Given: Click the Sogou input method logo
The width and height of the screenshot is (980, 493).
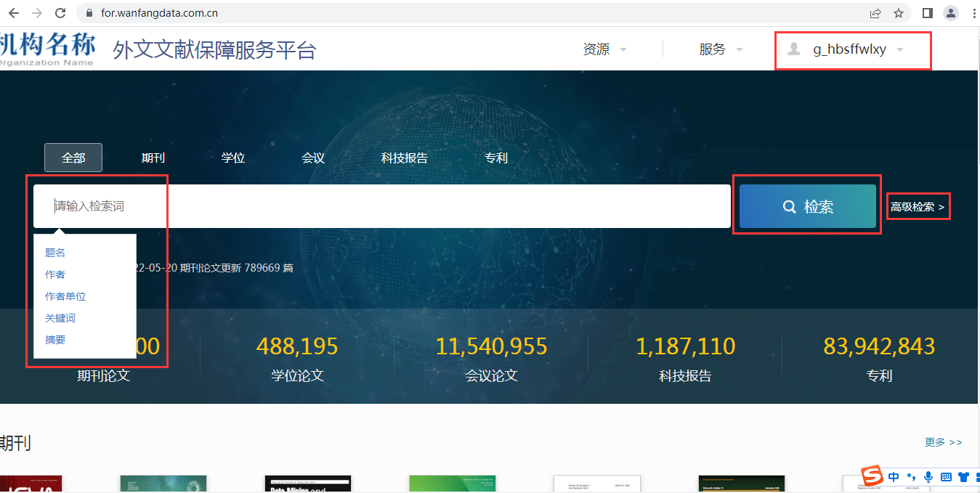Looking at the screenshot, I should [872, 476].
